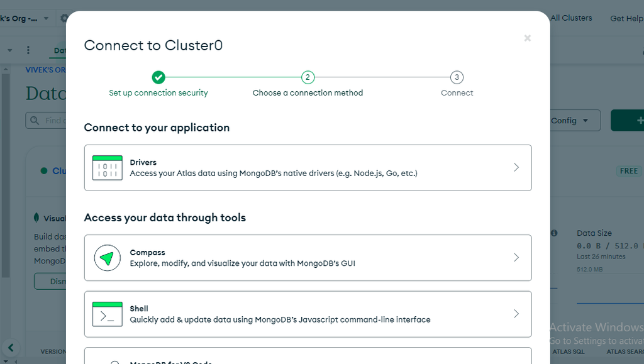
Task: Expand the project dropdown arrow
Action: [10, 50]
